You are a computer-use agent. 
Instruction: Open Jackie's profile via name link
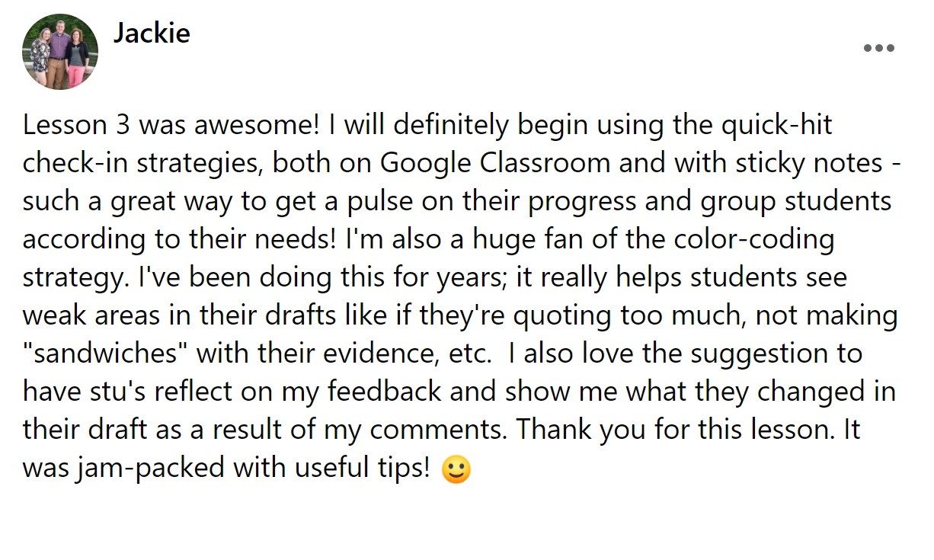pyautogui.click(x=152, y=33)
